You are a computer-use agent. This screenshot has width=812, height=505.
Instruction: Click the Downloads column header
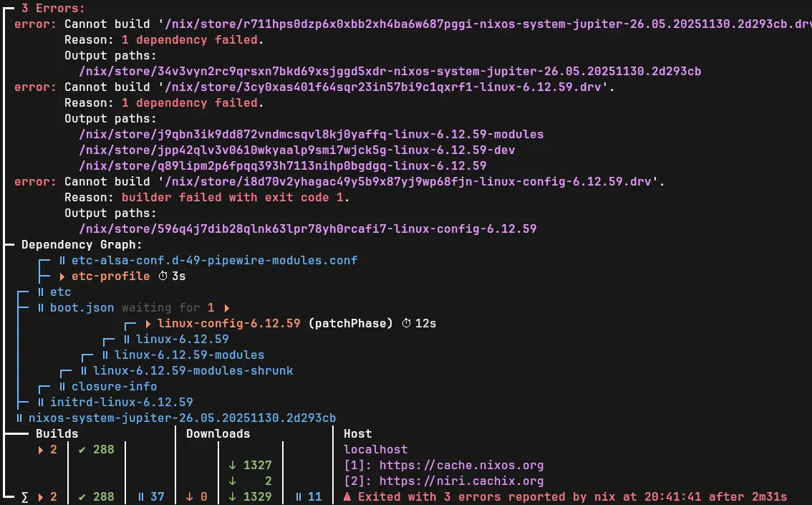[218, 433]
